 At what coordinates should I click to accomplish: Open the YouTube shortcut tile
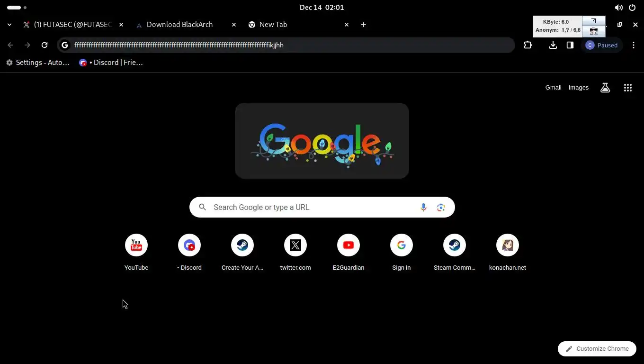(x=136, y=253)
